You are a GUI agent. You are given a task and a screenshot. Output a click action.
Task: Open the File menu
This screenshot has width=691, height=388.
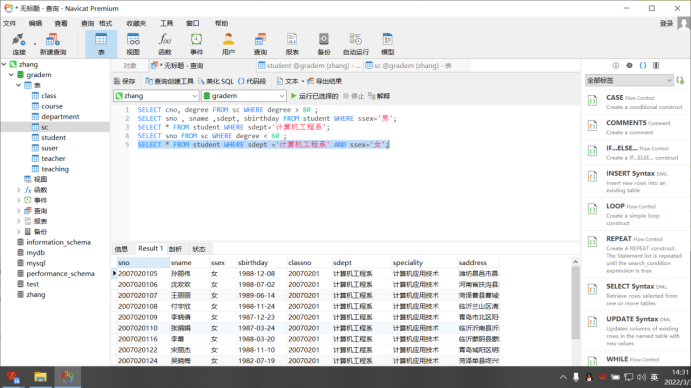10,23
